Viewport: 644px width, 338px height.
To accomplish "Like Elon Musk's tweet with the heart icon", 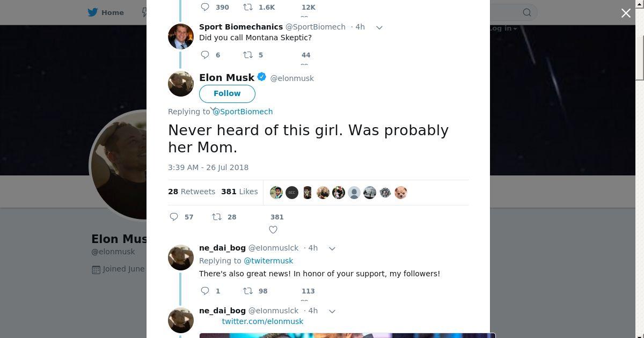I will point(273,230).
